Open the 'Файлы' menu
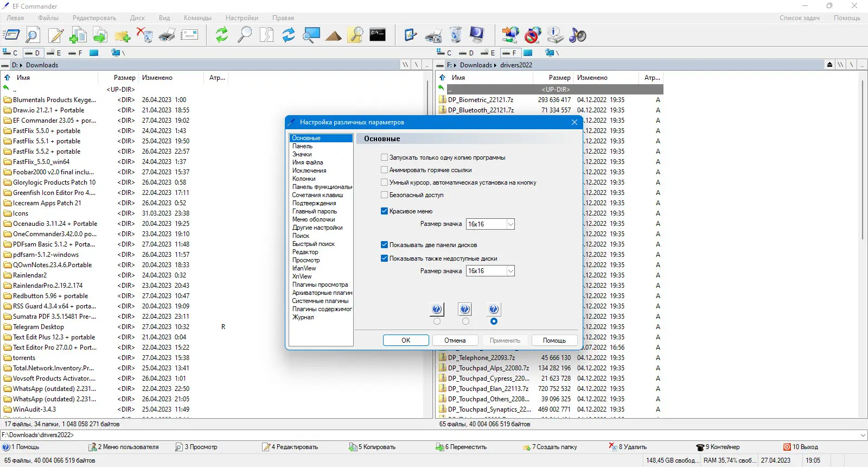The image size is (868, 467). 48,18
